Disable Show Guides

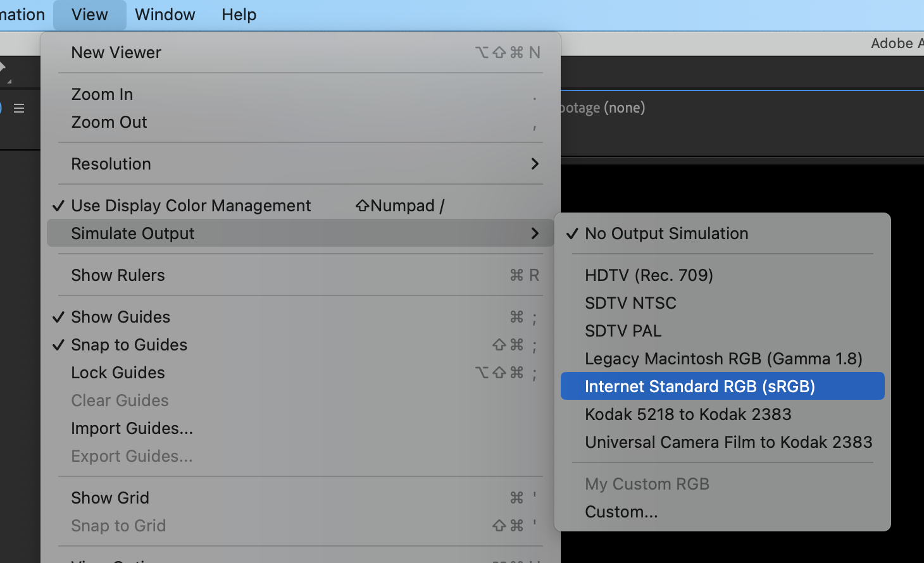coord(120,316)
